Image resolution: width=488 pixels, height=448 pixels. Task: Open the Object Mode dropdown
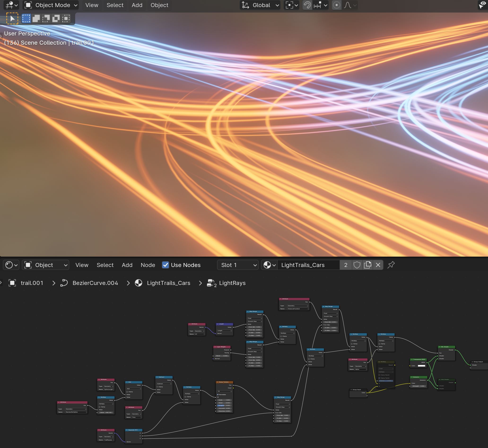coord(51,5)
